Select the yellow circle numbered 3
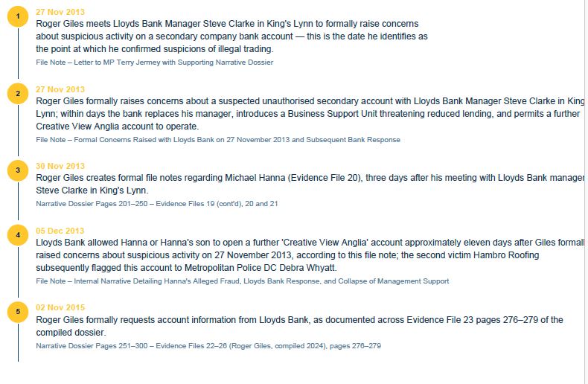 [18, 170]
